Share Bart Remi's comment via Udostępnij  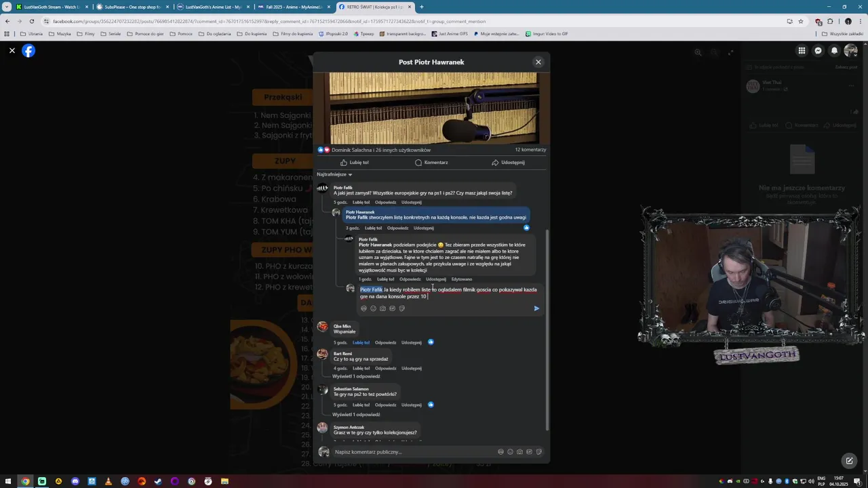point(411,368)
